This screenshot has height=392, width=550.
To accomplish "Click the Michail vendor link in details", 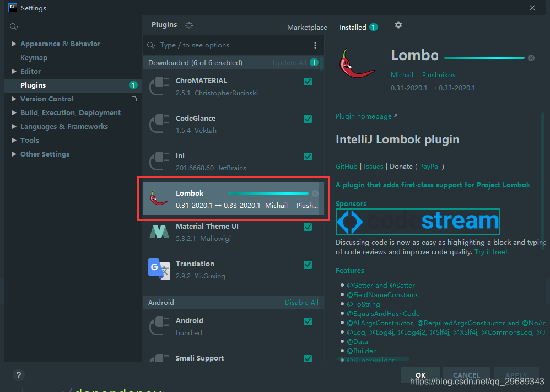I will [x=402, y=75].
